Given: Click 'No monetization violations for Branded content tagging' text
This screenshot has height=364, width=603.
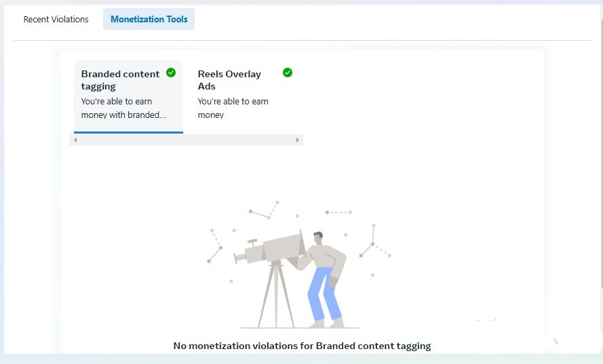Looking at the screenshot, I should coord(302,346).
